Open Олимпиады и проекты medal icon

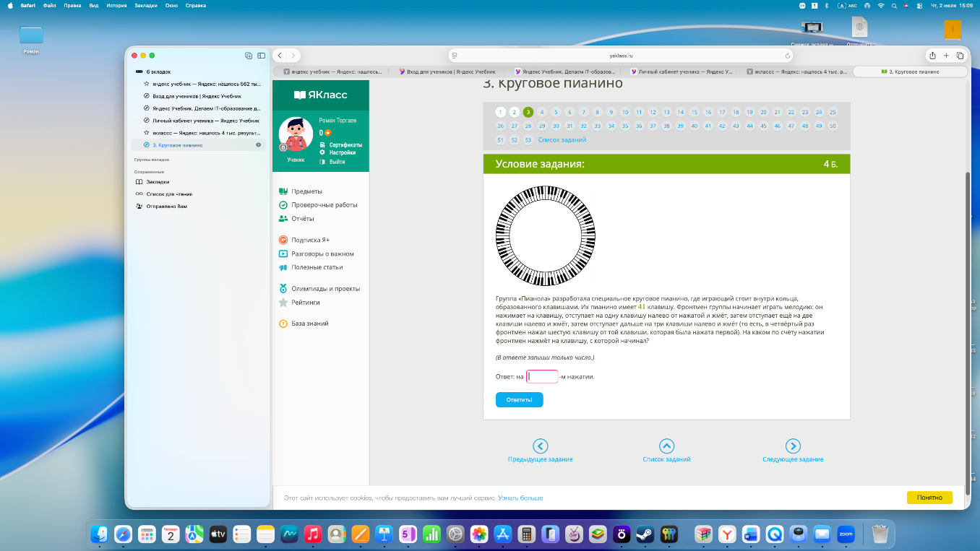(283, 288)
